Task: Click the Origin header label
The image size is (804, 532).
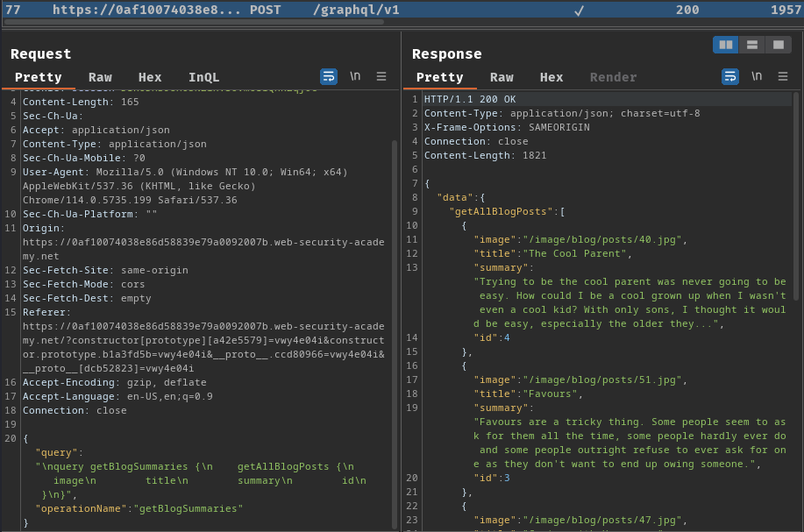Action: (x=44, y=228)
